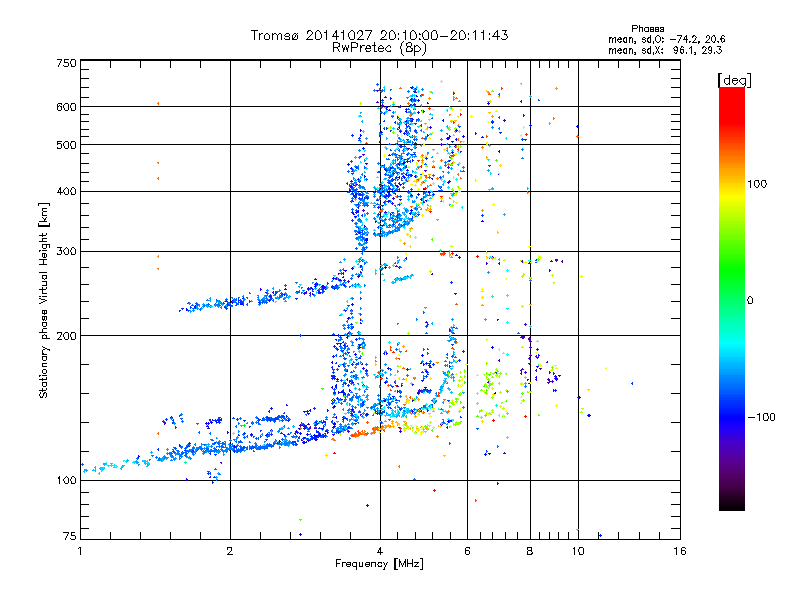
Task: Click the x-axis tick label '2'
Action: tap(230, 551)
